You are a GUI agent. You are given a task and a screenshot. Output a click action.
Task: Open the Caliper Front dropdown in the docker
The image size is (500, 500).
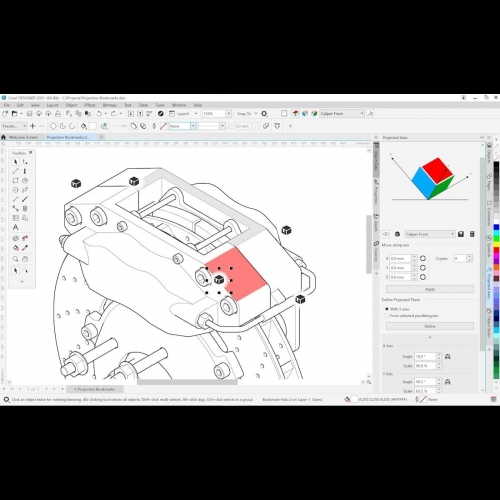[430, 234]
